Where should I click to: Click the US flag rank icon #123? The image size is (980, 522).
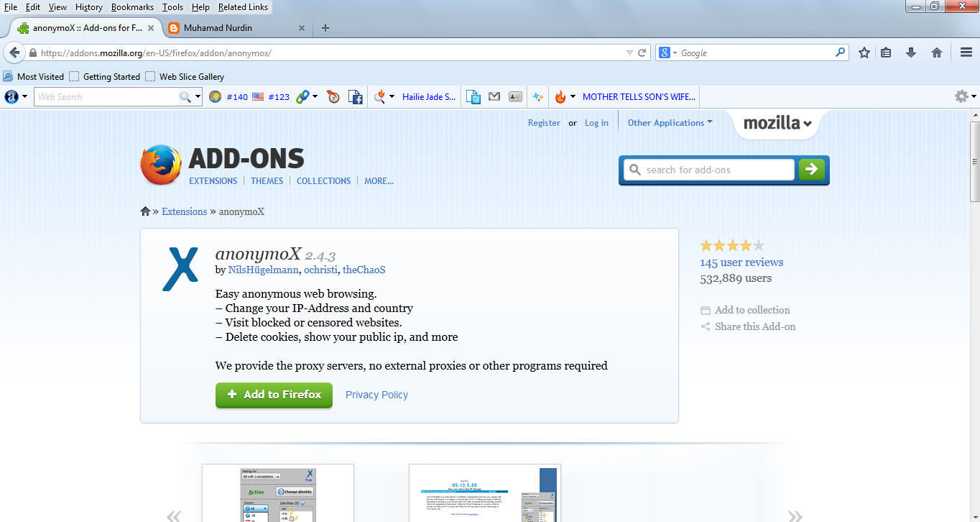(257, 96)
